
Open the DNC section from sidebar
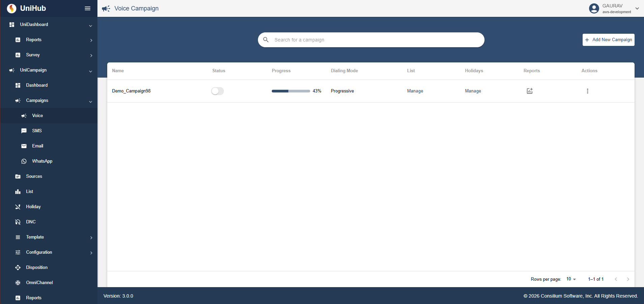click(x=31, y=222)
